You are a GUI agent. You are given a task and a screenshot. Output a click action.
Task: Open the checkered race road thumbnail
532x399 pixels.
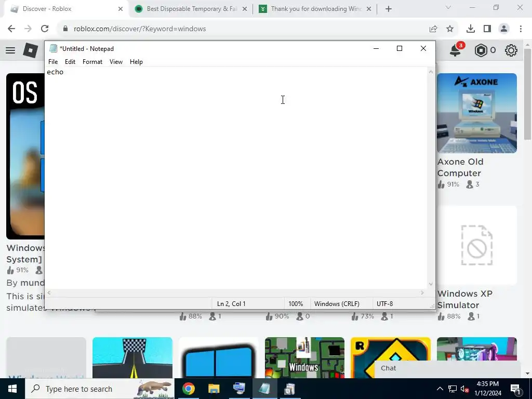tap(132, 357)
